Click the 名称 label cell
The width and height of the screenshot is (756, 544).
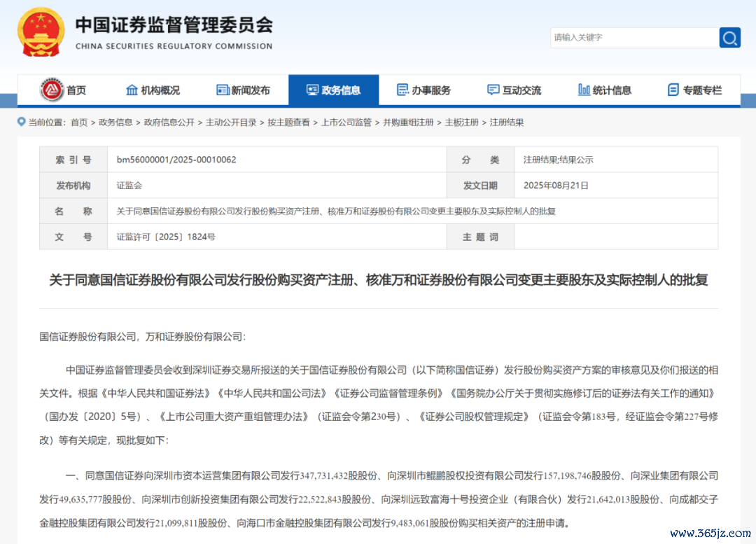73,211
